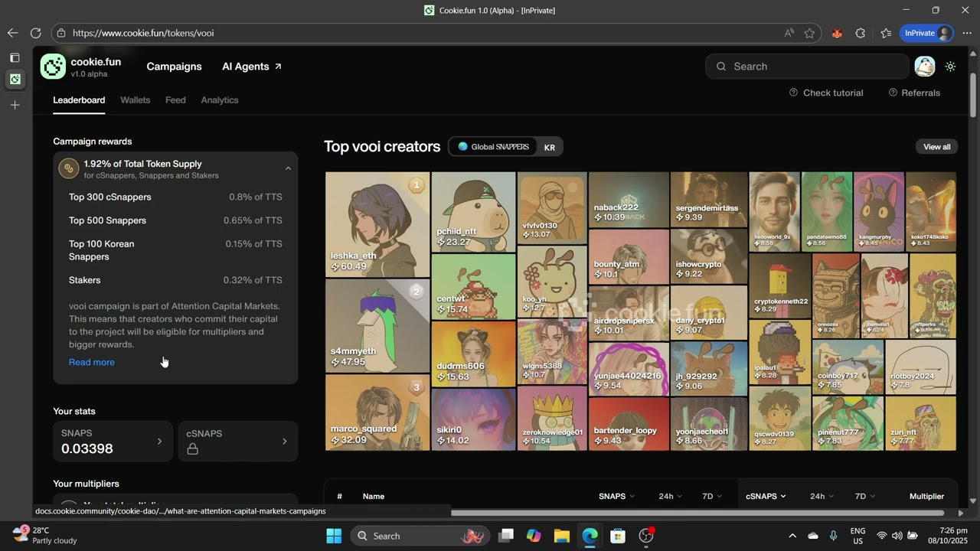This screenshot has width=980, height=551.
Task: Click the Windows taskbar search box
Action: 421,536
